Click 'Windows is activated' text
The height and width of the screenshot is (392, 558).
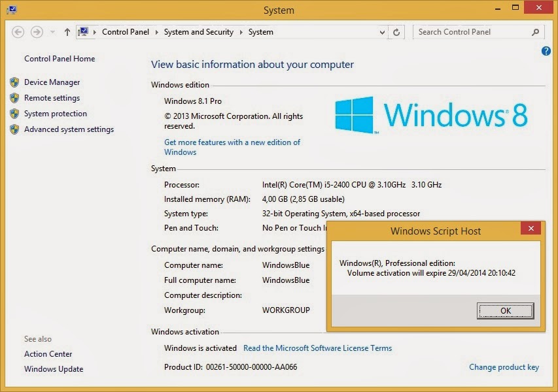200,348
